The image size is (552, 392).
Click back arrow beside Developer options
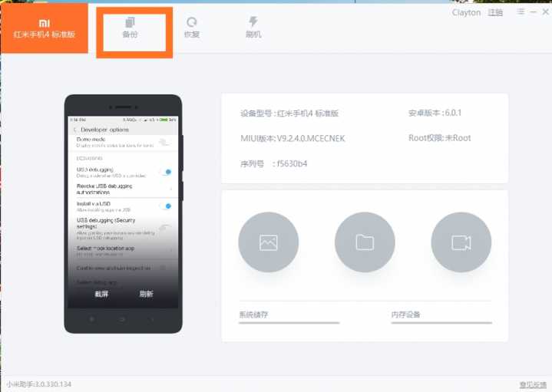tap(75, 130)
